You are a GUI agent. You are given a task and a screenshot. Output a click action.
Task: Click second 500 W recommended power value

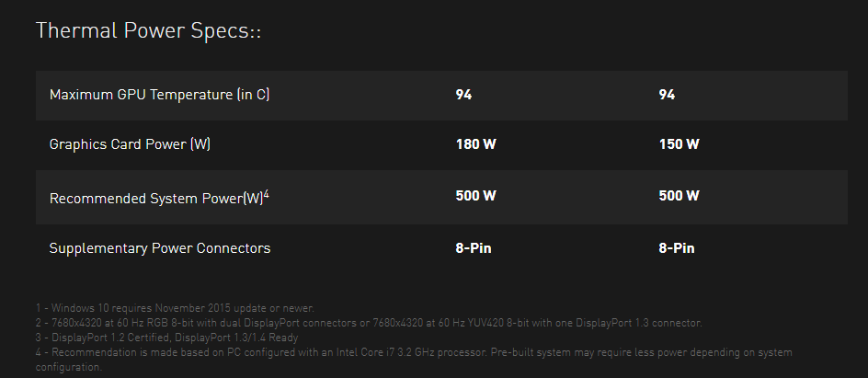(679, 195)
